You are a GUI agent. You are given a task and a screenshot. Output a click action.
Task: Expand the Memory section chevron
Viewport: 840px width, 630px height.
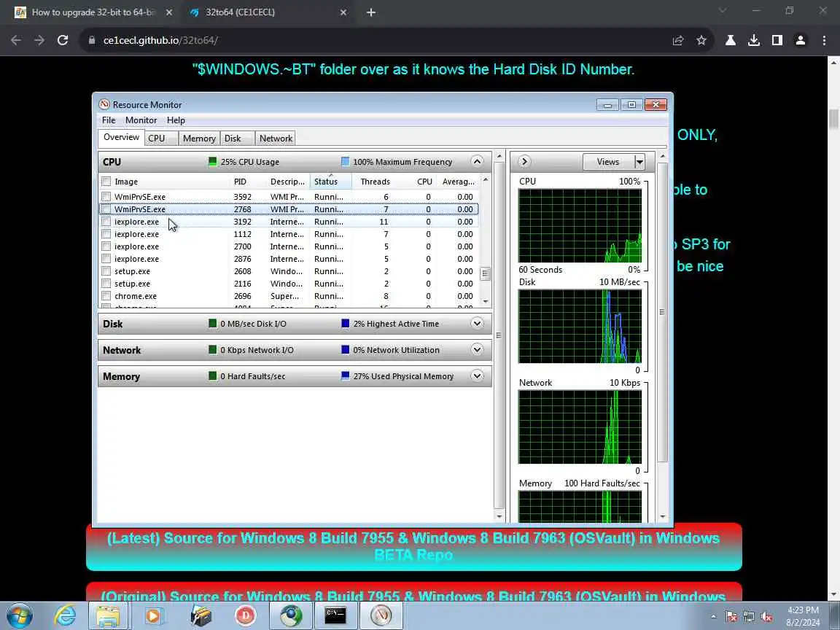[x=477, y=376]
